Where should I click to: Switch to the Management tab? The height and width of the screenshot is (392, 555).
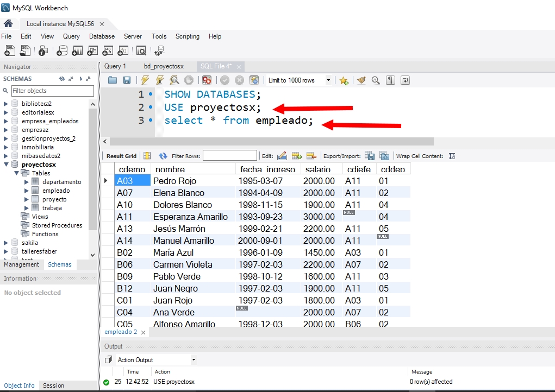coord(22,264)
